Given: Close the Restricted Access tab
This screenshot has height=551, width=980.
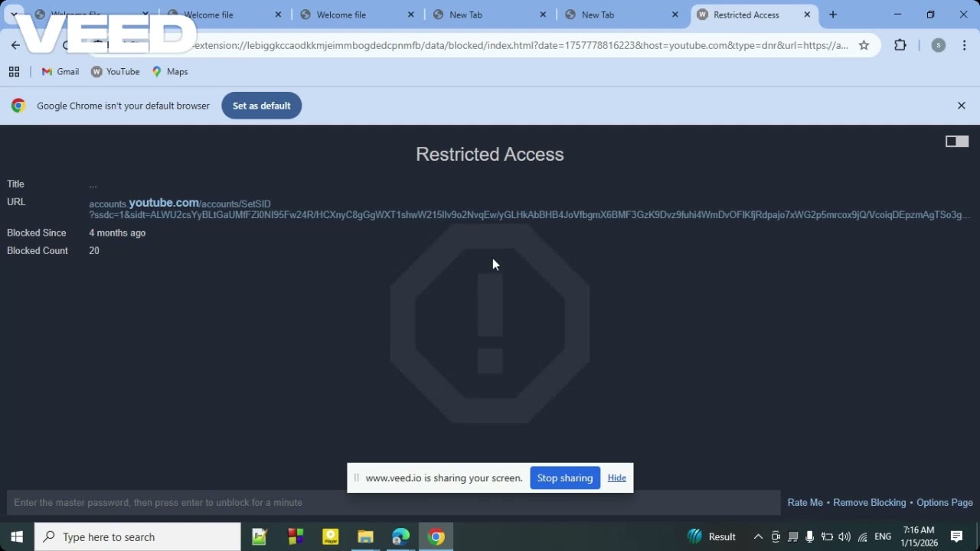Looking at the screenshot, I should pyautogui.click(x=807, y=15).
